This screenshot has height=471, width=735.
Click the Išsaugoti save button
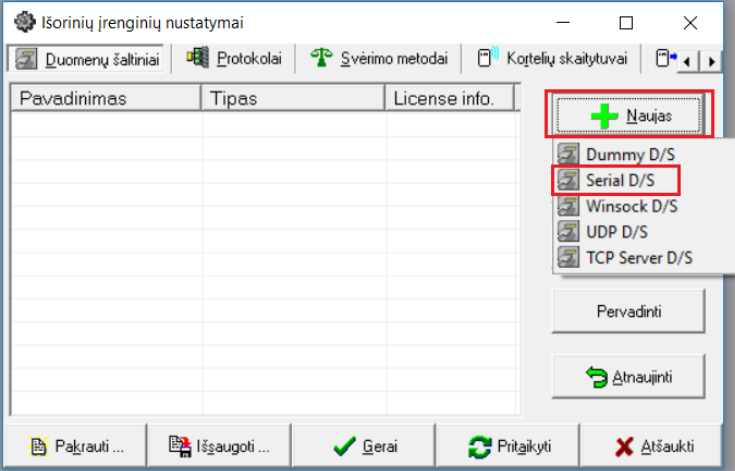point(220,446)
